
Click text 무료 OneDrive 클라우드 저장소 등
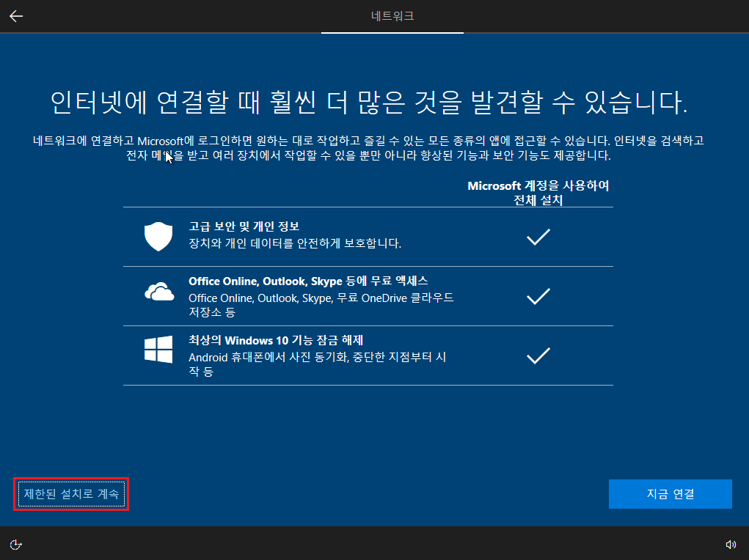click(321, 305)
